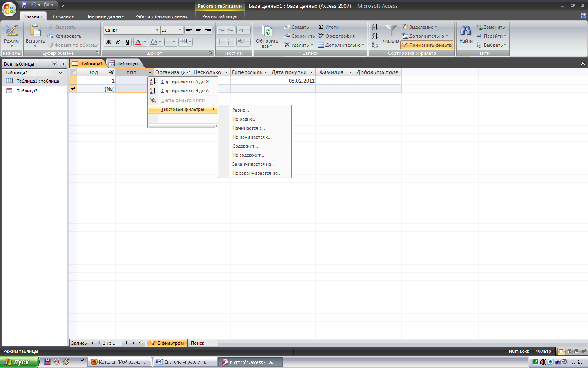Click the Найти binoculars button
This screenshot has width=588, height=368.
pos(466,34)
